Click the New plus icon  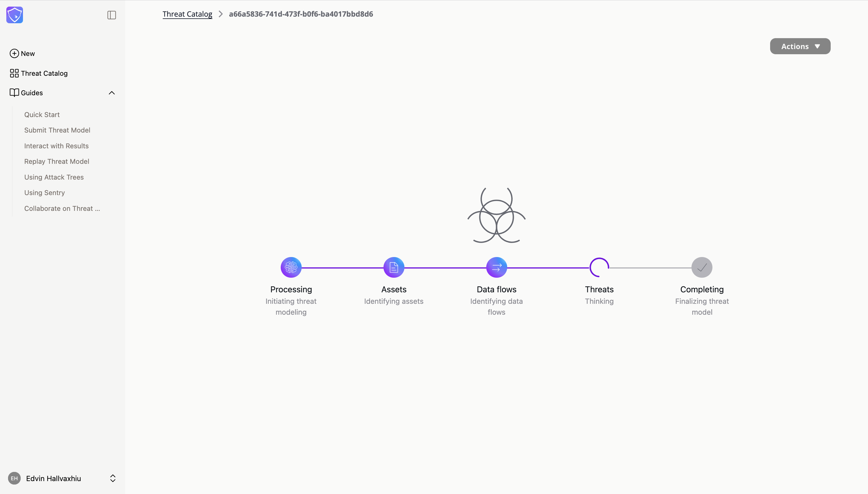pyautogui.click(x=14, y=54)
